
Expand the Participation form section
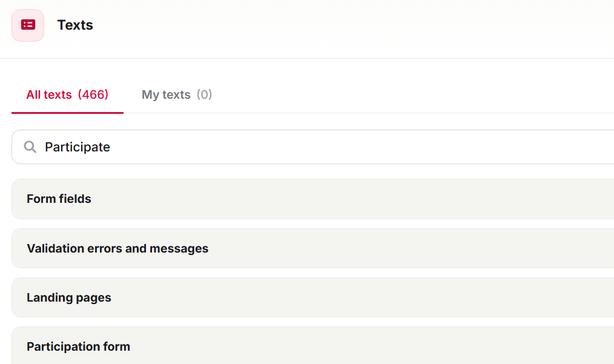(x=313, y=346)
